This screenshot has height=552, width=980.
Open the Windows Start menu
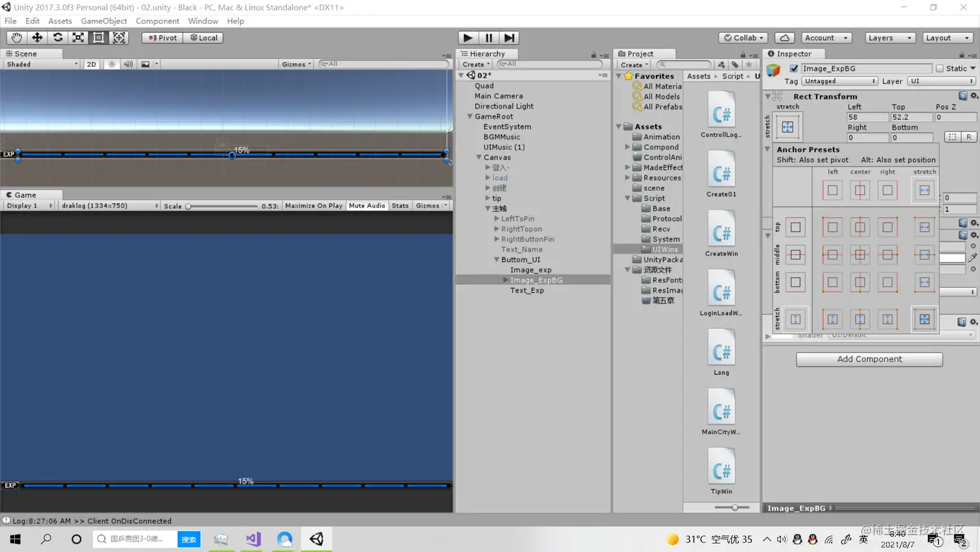point(16,538)
